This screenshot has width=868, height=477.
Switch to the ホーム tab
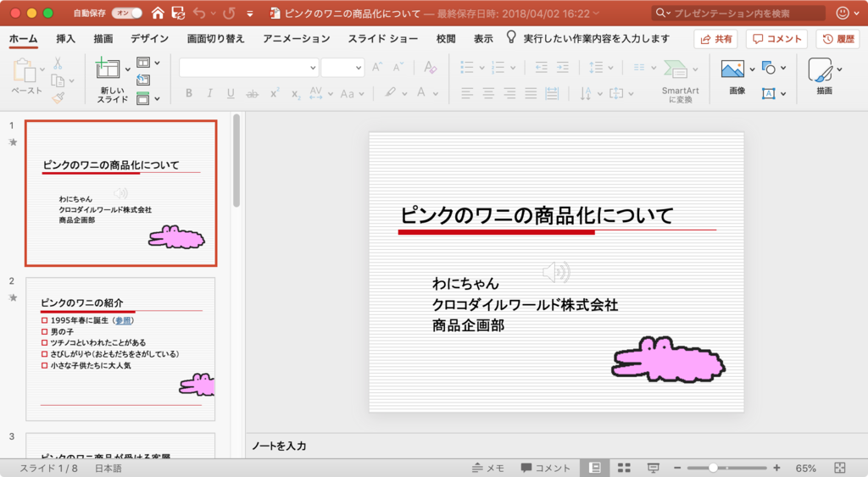[23, 39]
